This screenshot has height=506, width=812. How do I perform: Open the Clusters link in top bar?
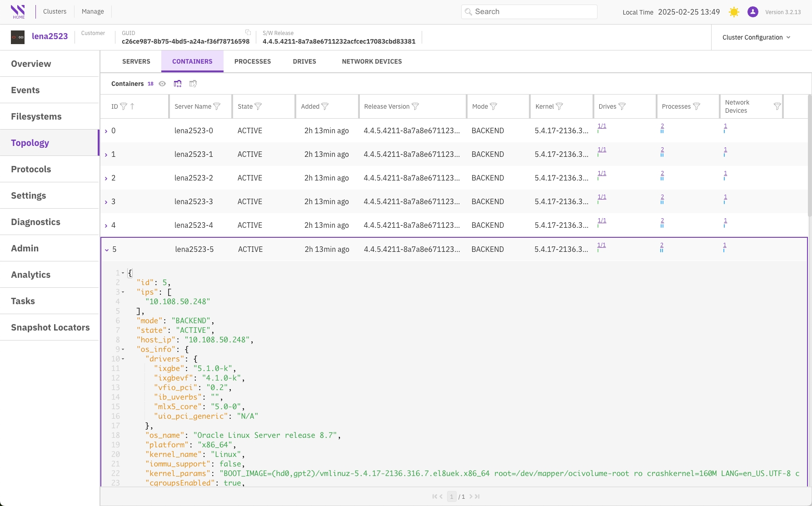pos(55,11)
